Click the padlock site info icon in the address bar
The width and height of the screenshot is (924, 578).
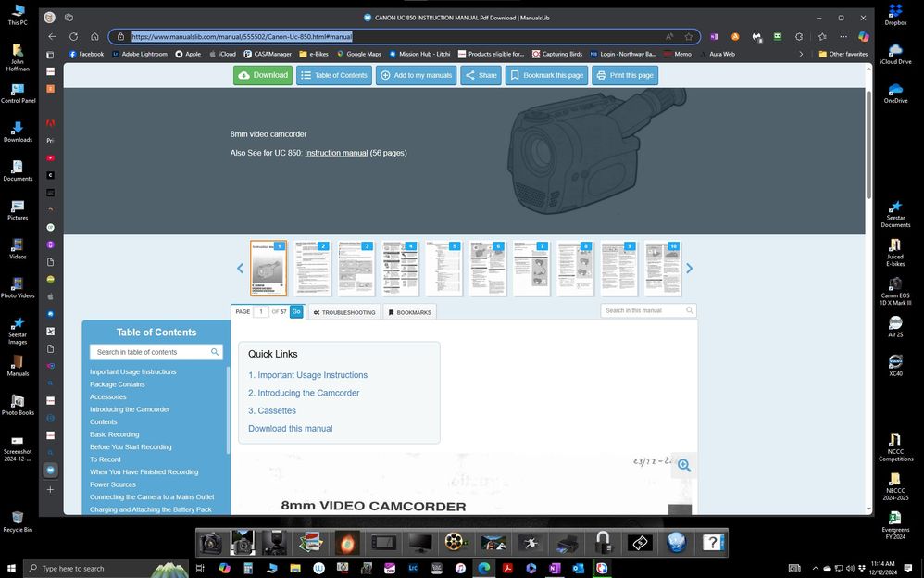click(x=121, y=36)
